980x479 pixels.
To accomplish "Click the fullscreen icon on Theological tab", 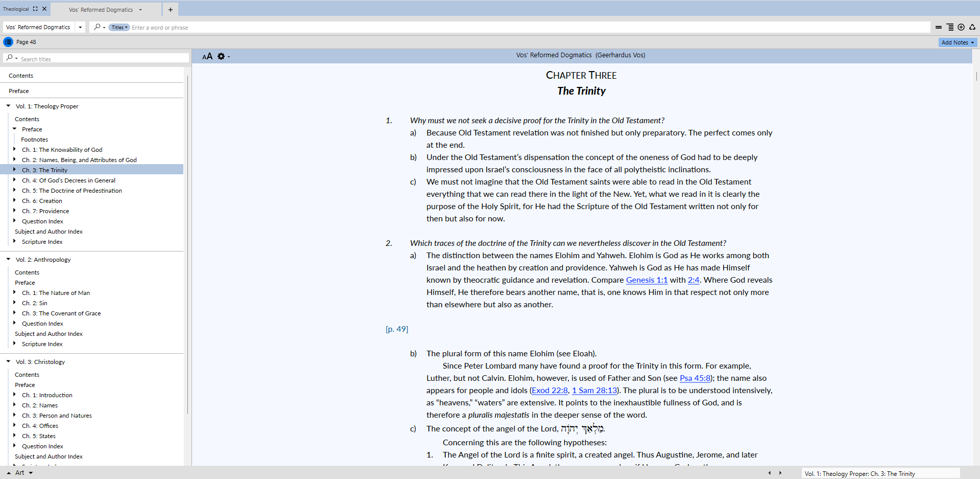I will pyautogui.click(x=35, y=9).
